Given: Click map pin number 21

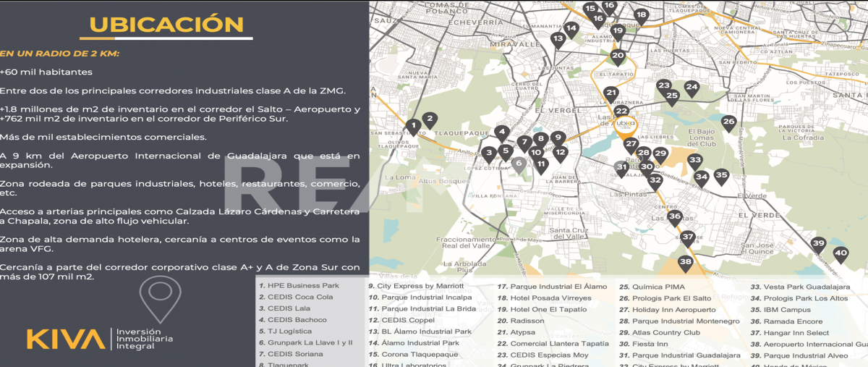Looking at the screenshot, I should click(611, 95).
